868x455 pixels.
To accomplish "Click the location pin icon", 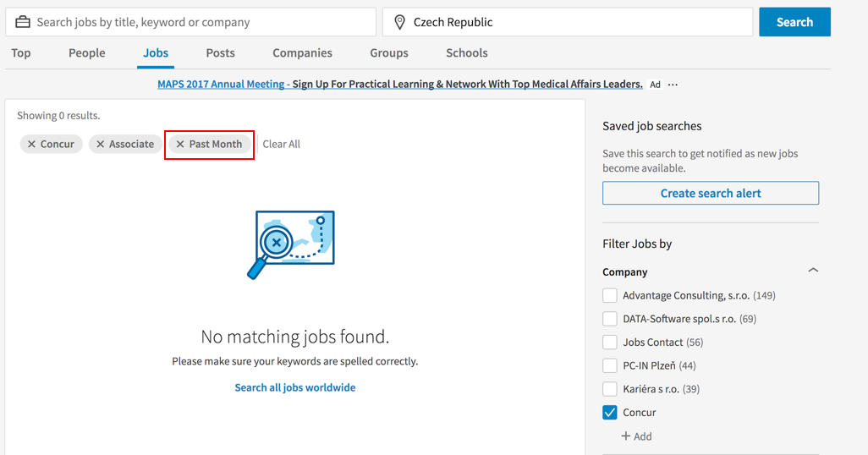I will (x=399, y=22).
